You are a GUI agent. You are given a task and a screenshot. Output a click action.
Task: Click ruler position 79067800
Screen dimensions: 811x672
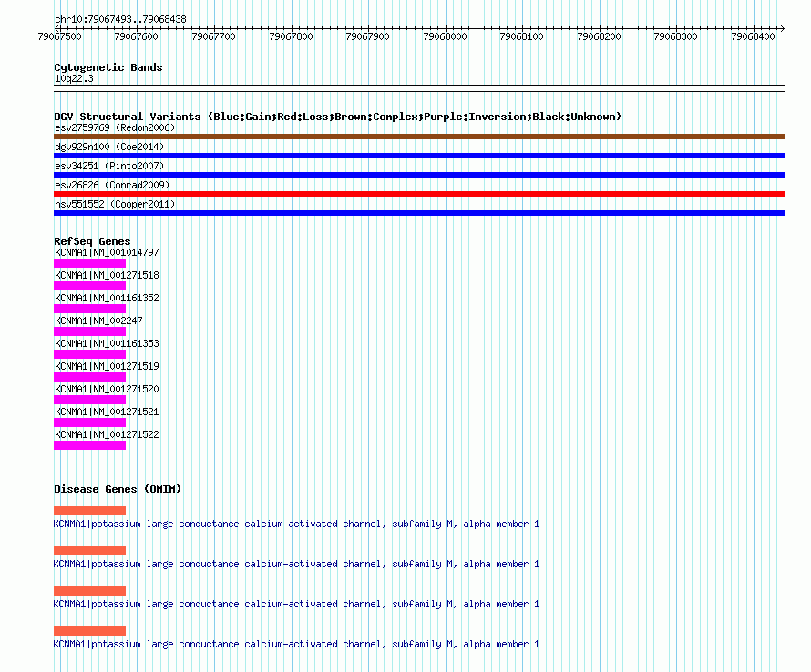pyautogui.click(x=291, y=36)
